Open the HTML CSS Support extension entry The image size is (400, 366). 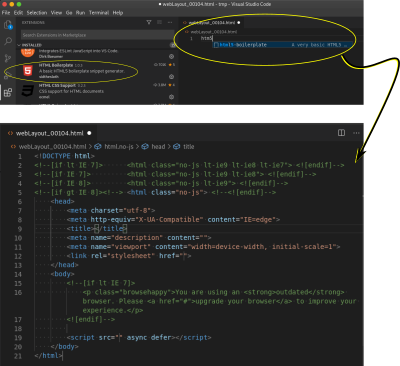pos(97,91)
